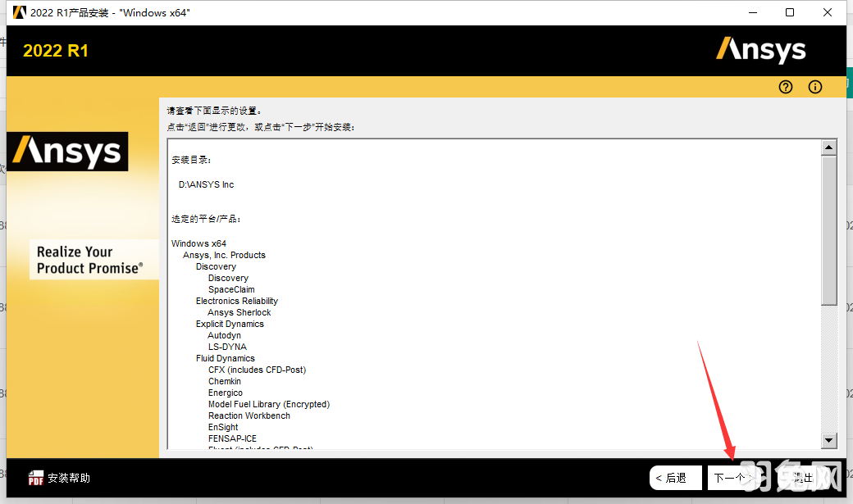
Task: Click the 后退 Back button to change settings
Action: coord(675,477)
